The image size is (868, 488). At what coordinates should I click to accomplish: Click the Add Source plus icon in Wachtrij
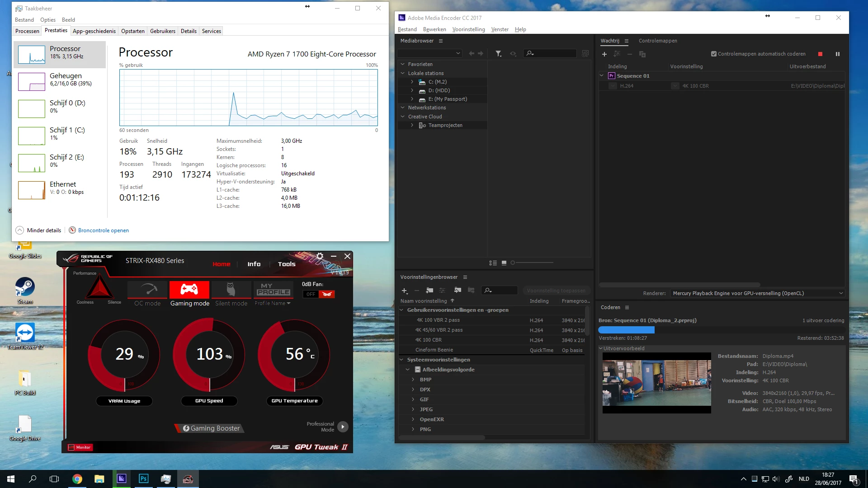point(604,54)
